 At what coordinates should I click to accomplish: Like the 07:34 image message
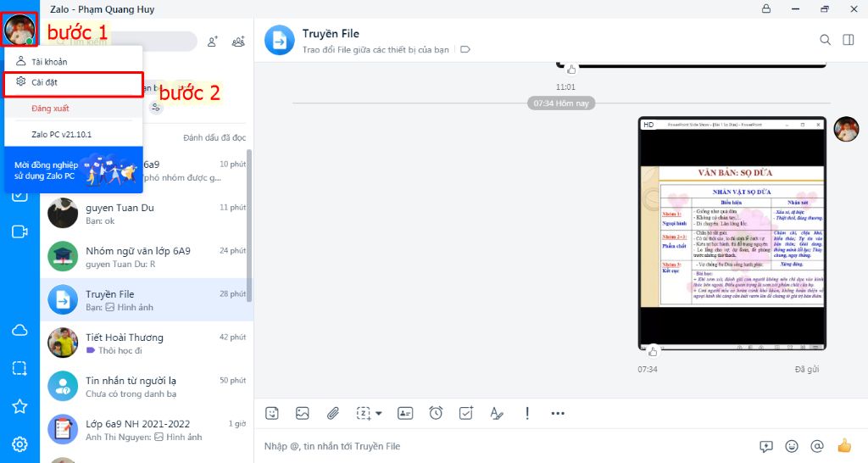click(654, 351)
